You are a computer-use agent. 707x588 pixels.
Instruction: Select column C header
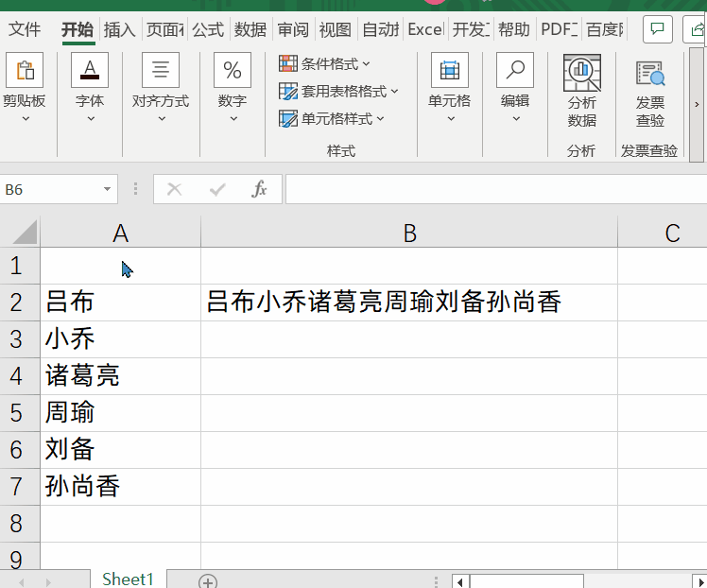(663, 233)
